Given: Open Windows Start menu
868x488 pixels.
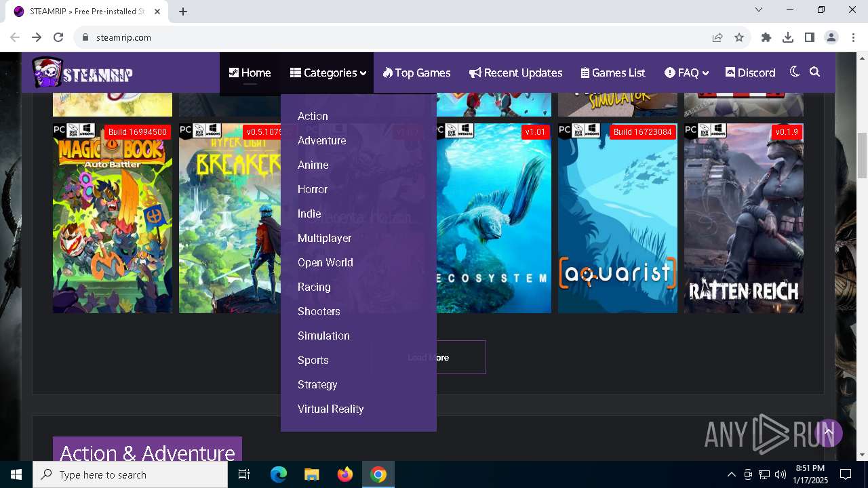Looking at the screenshot, I should (16, 474).
